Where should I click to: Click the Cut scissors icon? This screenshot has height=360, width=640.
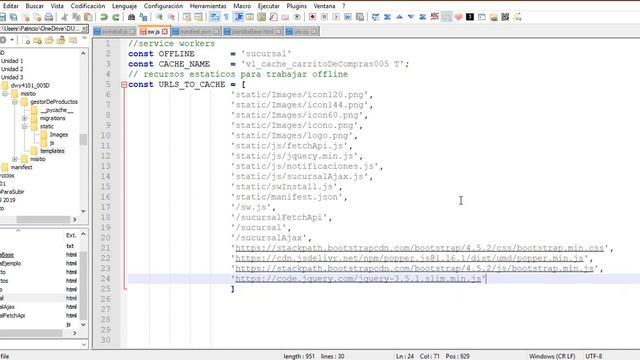(x=64, y=17)
